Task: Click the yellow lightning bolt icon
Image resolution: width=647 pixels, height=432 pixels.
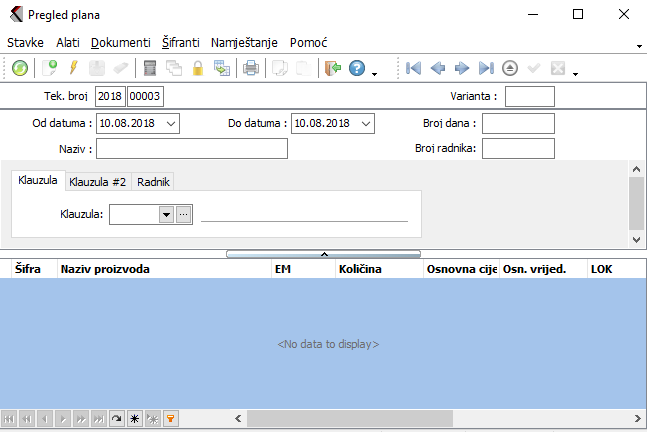Action: point(72,69)
